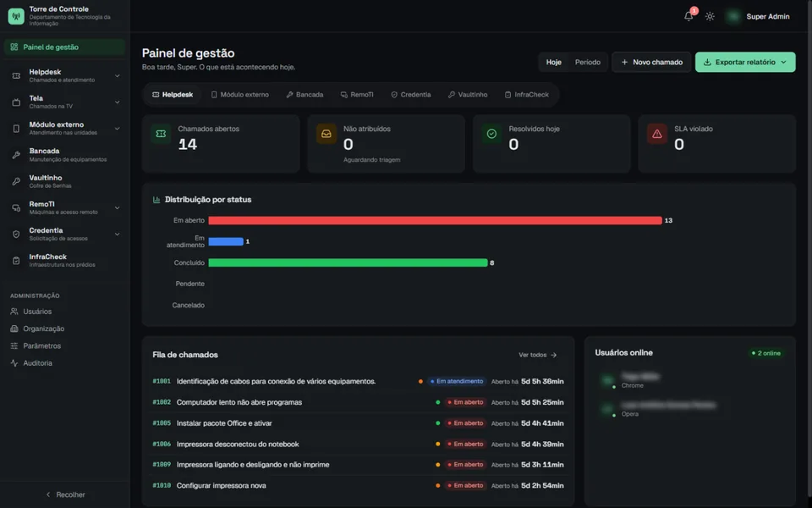Click the Em aberto badge on ticket #1002
Screen dimensions: 812x508
pos(465,402)
